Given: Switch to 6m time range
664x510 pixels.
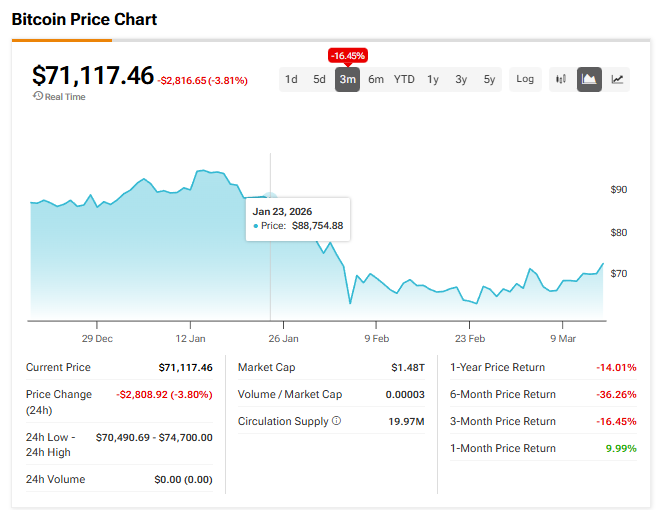Looking at the screenshot, I should (375, 79).
